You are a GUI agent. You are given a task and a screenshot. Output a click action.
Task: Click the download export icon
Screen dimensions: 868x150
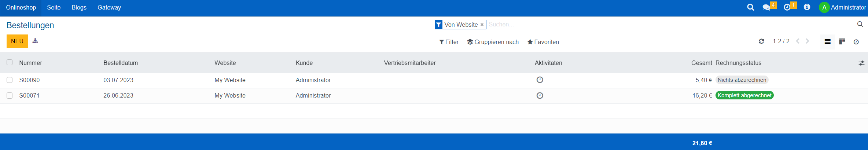pos(35,41)
